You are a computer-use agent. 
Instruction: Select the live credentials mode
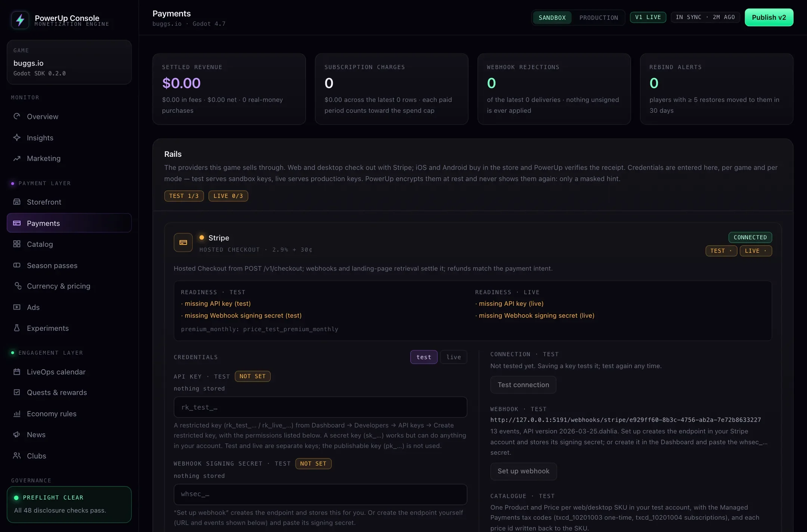454,357
